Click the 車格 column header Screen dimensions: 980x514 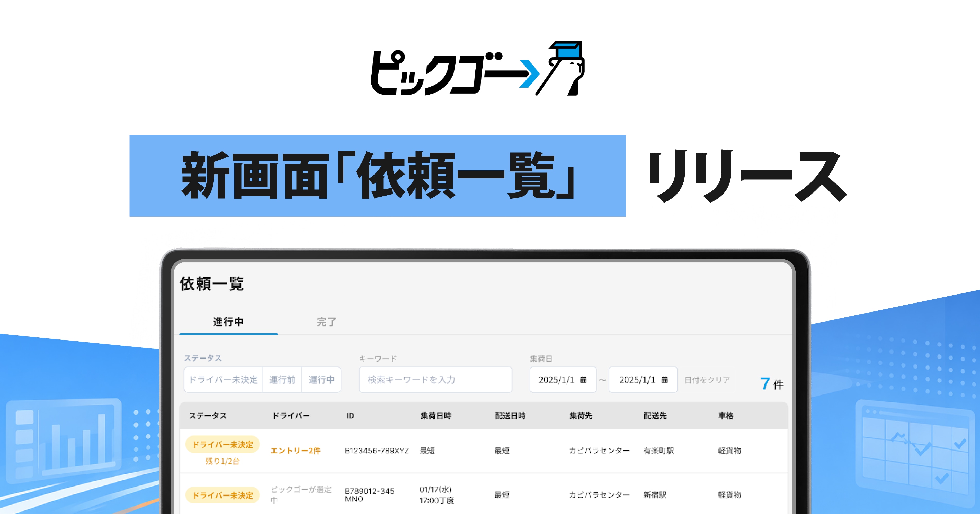(726, 416)
